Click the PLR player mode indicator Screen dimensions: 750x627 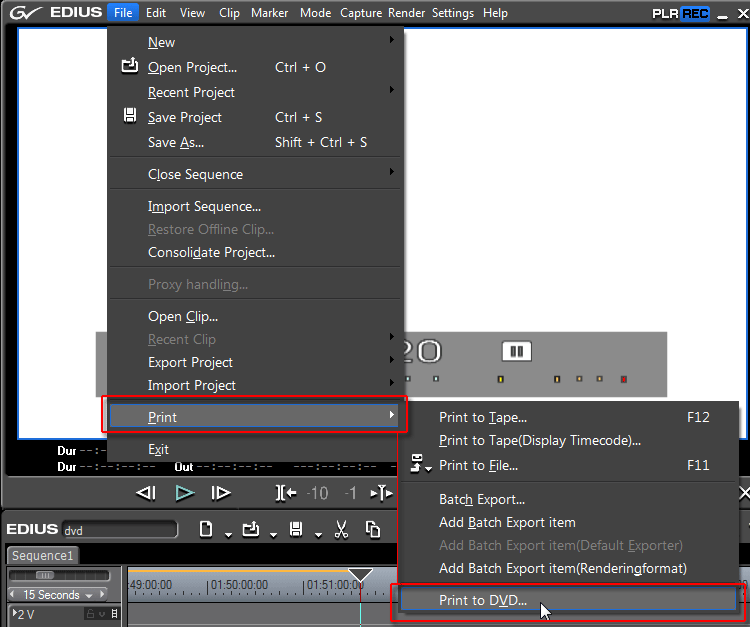coord(665,13)
